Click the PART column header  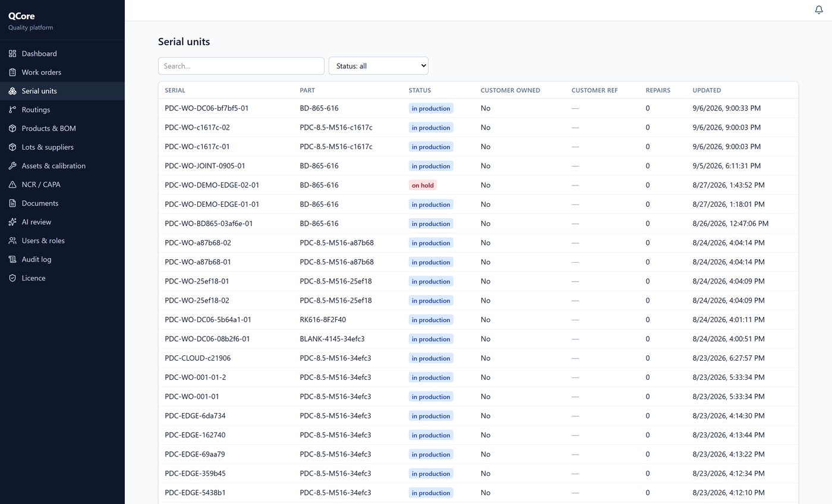click(307, 90)
